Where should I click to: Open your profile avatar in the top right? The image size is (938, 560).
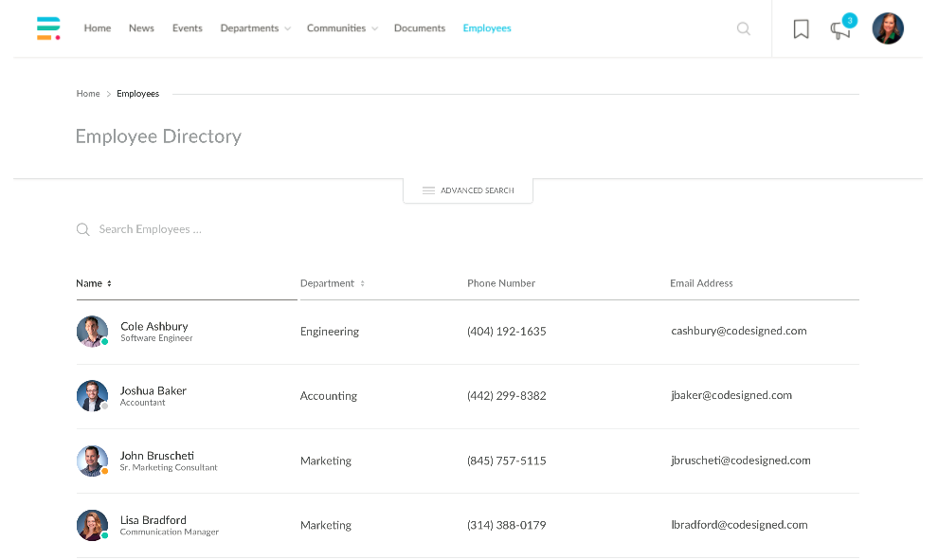tap(888, 28)
